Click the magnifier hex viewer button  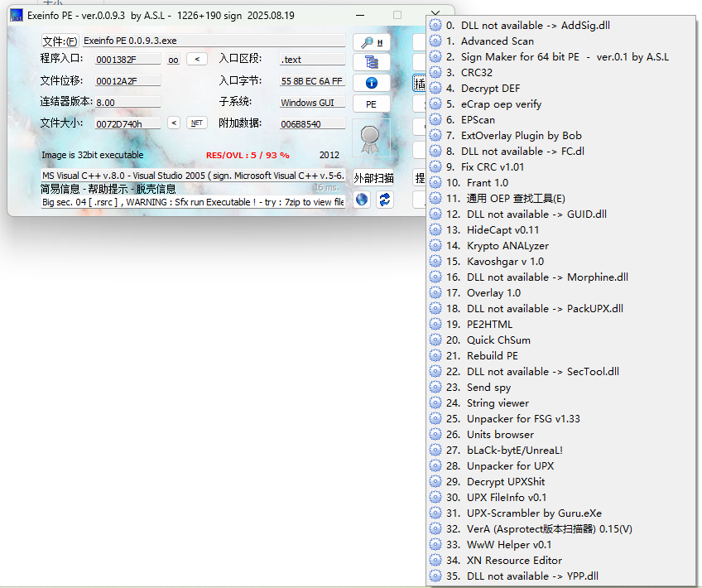click(371, 42)
